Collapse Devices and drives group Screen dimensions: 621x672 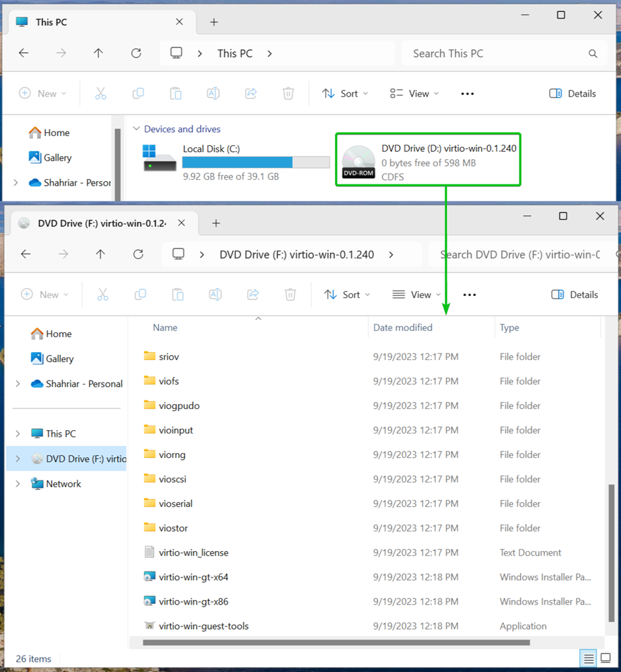136,129
